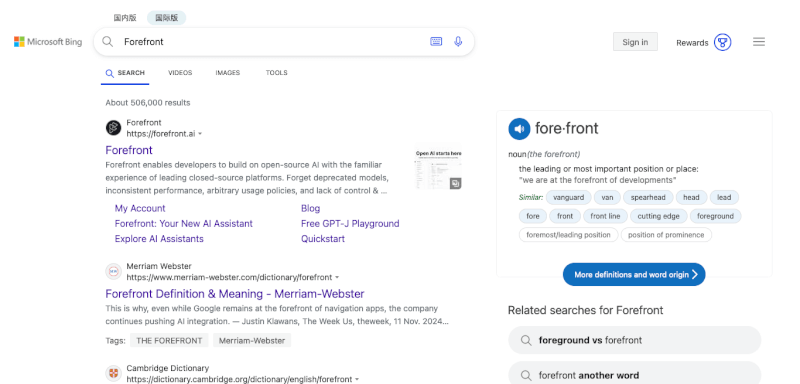Select the SEARCH tab
800x384 pixels.
click(x=125, y=73)
